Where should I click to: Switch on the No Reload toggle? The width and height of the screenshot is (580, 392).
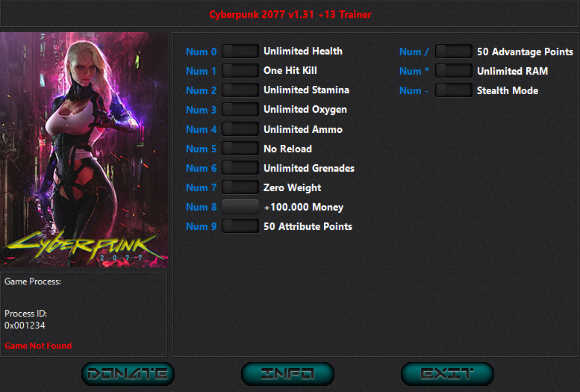click(x=240, y=149)
